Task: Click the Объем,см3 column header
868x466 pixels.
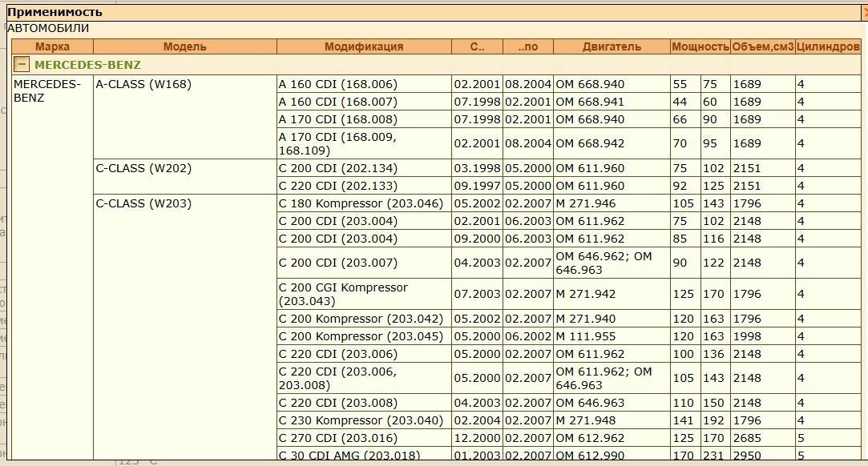Action: coord(763,47)
